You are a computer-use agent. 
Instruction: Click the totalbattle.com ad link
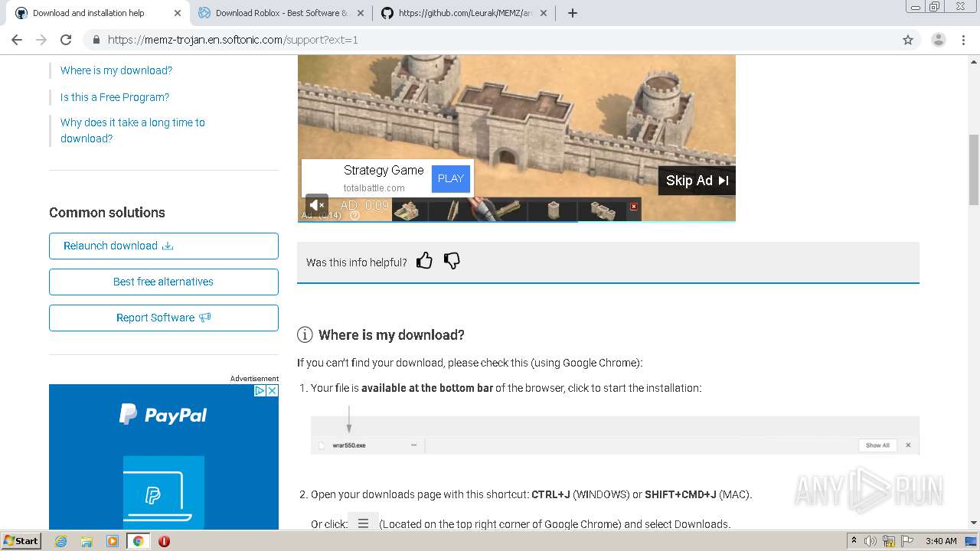pos(374,188)
